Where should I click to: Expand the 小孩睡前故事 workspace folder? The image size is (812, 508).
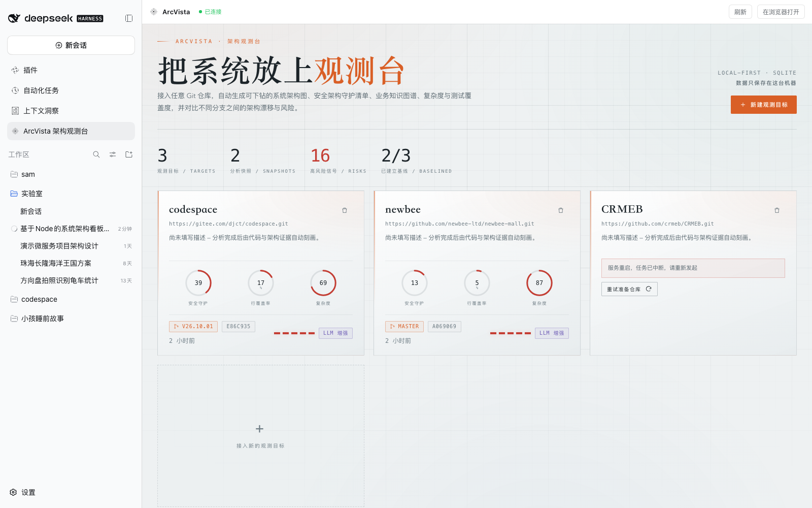point(71,319)
